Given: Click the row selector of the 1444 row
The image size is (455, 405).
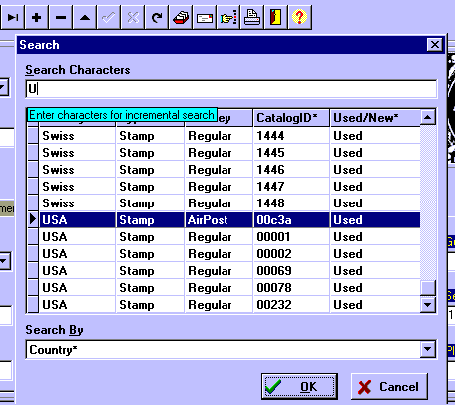Looking at the screenshot, I should (x=33, y=136).
